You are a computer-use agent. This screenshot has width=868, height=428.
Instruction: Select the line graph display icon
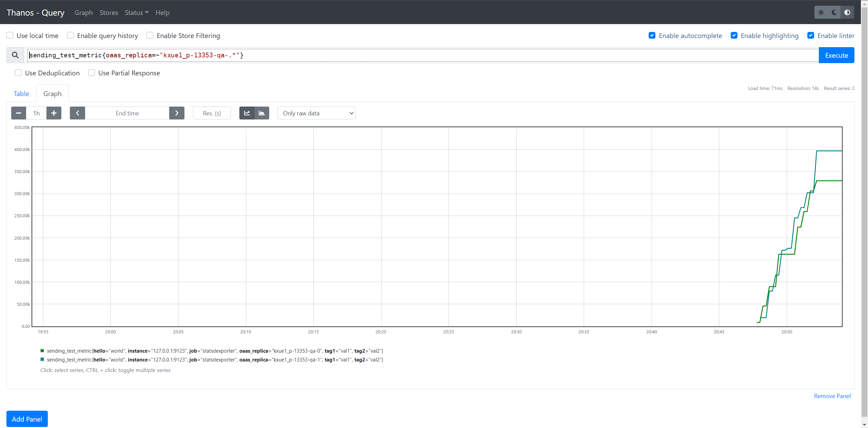247,113
